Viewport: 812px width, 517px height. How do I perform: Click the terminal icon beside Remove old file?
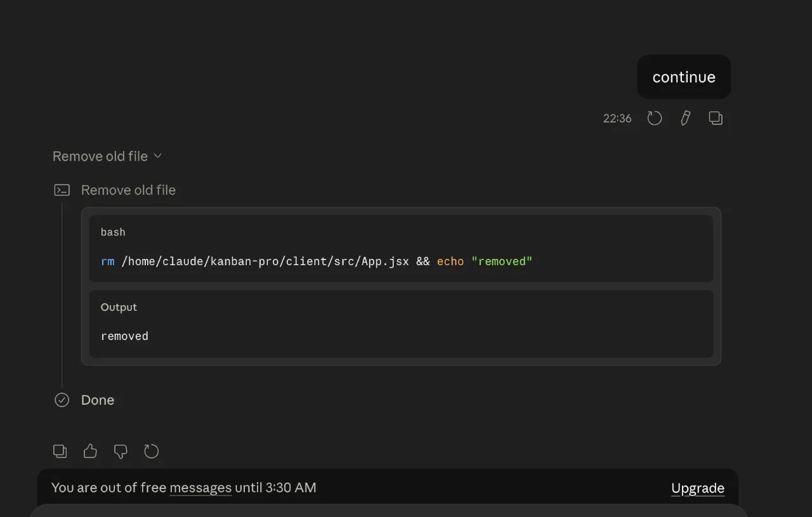(62, 190)
